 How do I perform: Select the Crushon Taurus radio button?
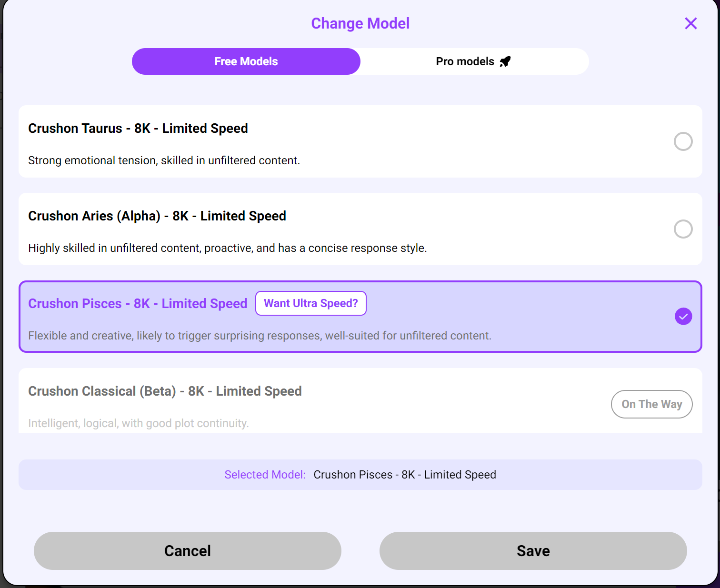click(x=683, y=141)
